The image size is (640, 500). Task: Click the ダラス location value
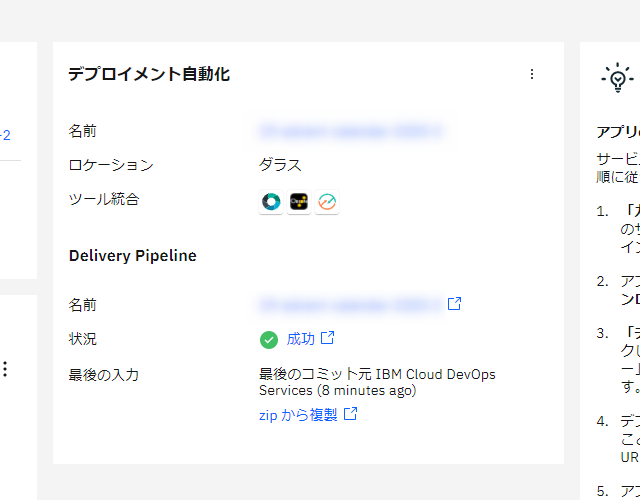coord(280,165)
